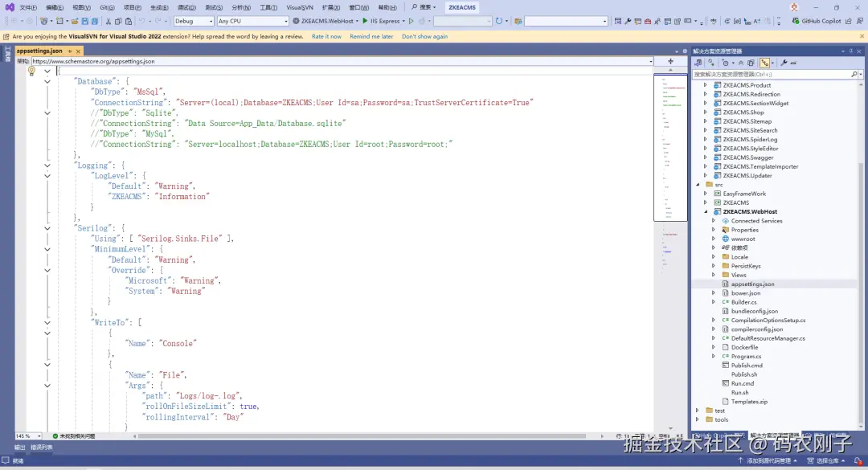Open the ZKEACMS.WebHost startup project dropdown
This screenshot has height=470, width=868.
click(358, 21)
